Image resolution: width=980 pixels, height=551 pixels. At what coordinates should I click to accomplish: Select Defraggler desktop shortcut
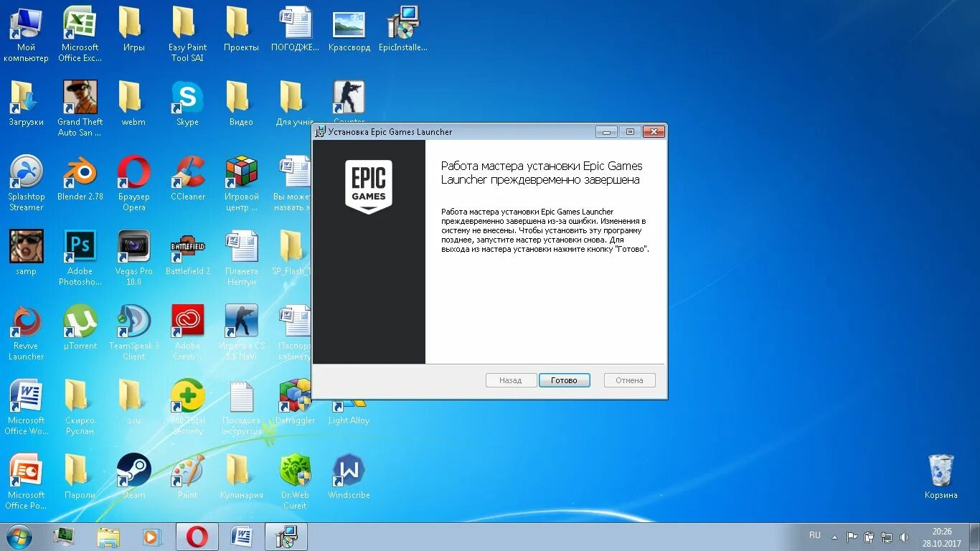(295, 402)
